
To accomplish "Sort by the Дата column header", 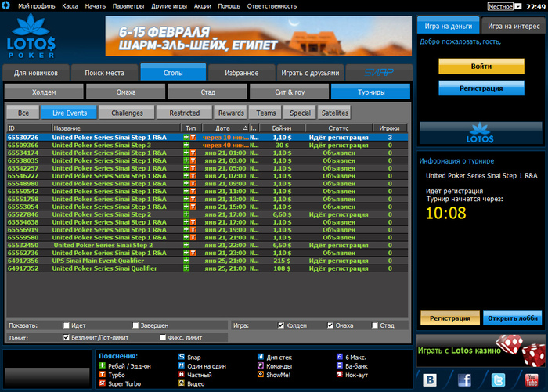I will [x=225, y=128].
